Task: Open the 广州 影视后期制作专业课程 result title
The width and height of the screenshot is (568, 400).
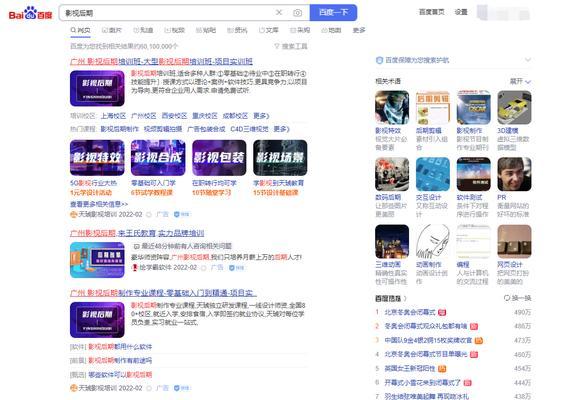Action: click(163, 293)
